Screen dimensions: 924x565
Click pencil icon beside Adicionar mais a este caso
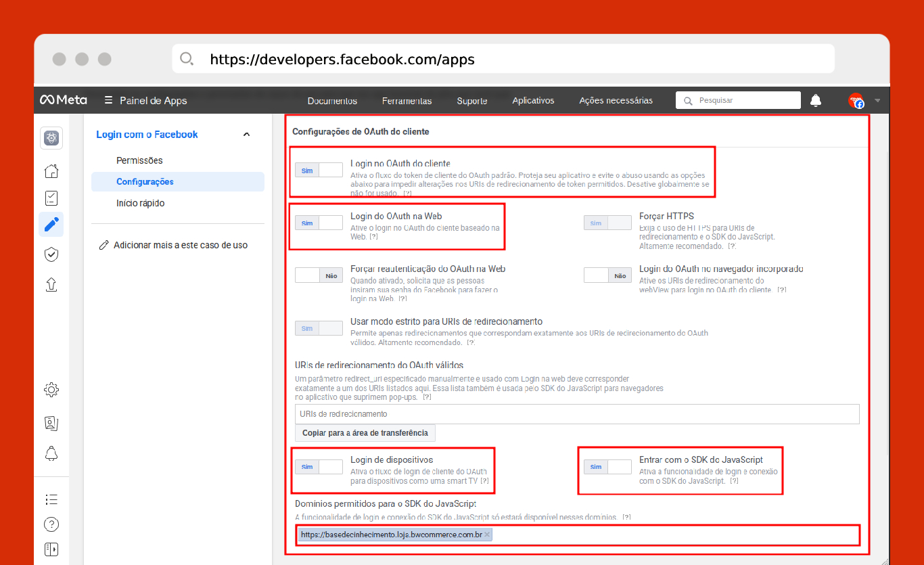pyautogui.click(x=103, y=246)
